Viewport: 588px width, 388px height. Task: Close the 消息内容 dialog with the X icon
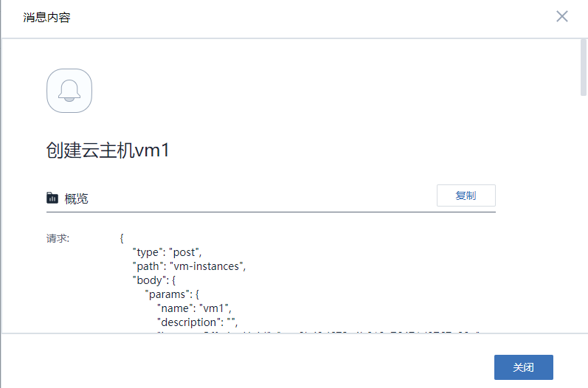[562, 16]
